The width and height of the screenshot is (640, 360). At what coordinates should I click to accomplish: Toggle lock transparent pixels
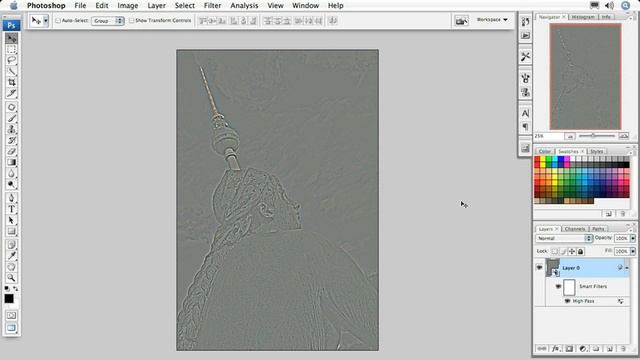click(x=554, y=251)
